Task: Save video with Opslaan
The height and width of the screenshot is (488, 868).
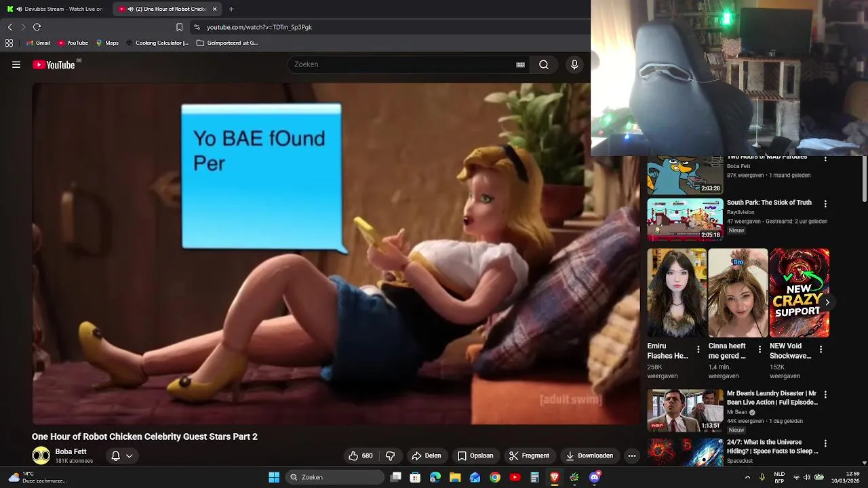Action: [x=475, y=455]
